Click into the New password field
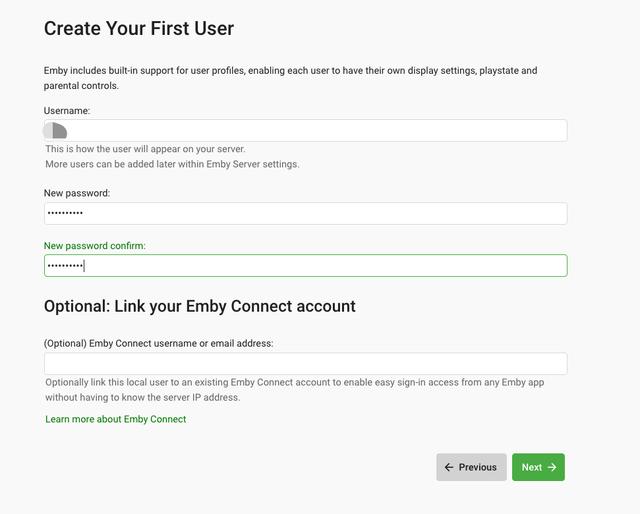The width and height of the screenshot is (640, 514). click(x=305, y=214)
